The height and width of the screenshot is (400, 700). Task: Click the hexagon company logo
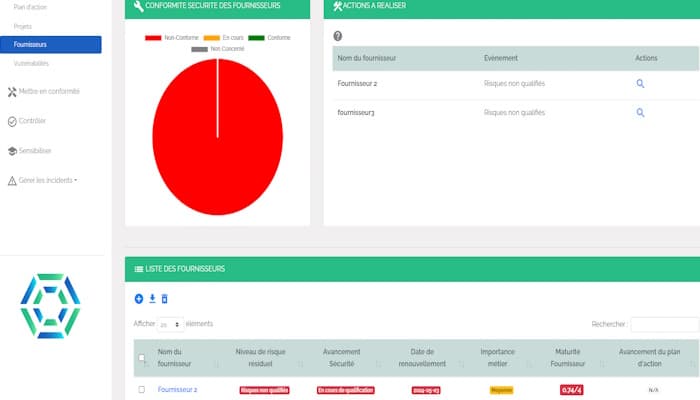pos(50,306)
